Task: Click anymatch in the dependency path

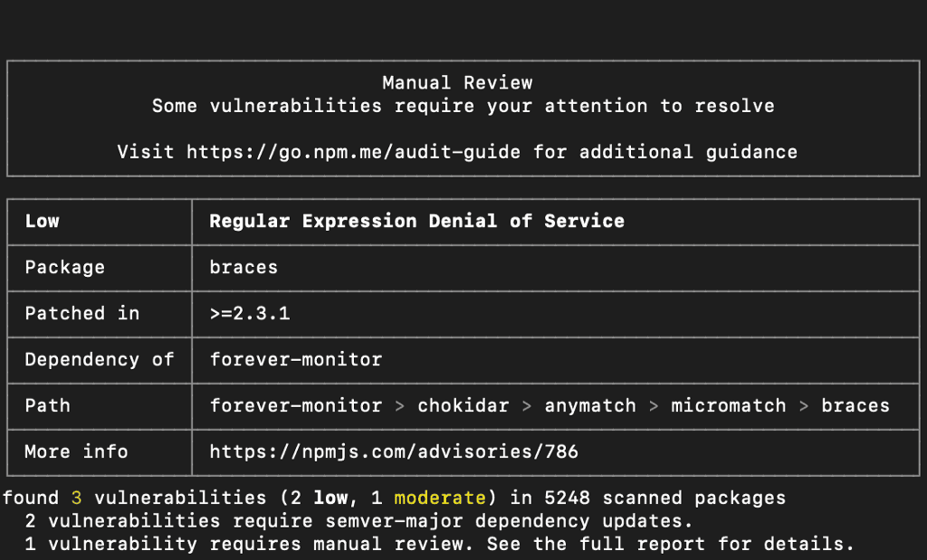Action: [590, 406]
